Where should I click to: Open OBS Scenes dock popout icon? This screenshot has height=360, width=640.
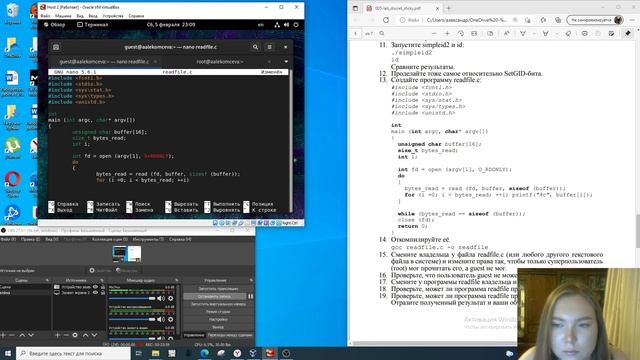(x=47, y=280)
